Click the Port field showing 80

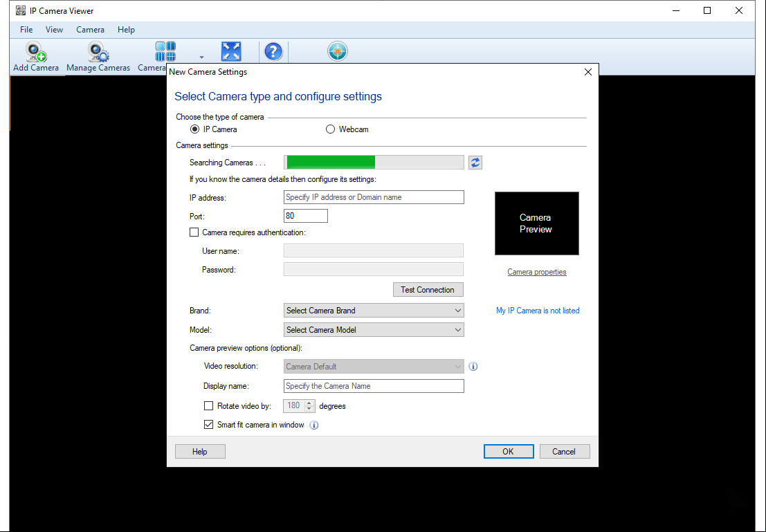click(x=306, y=216)
